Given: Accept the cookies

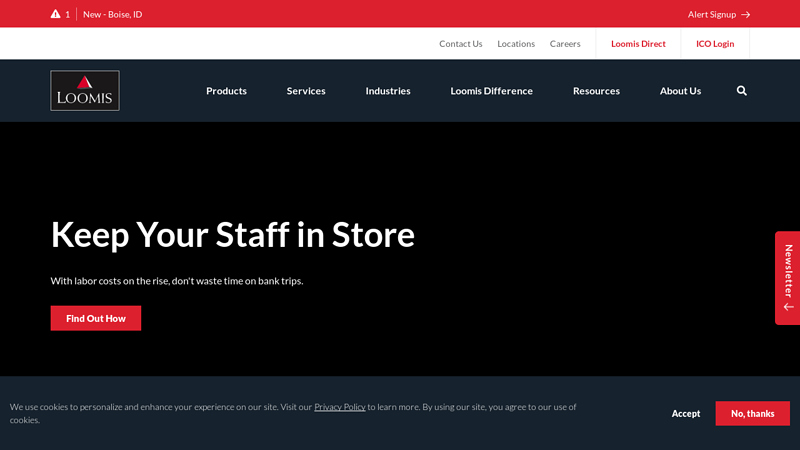Looking at the screenshot, I should point(686,414).
